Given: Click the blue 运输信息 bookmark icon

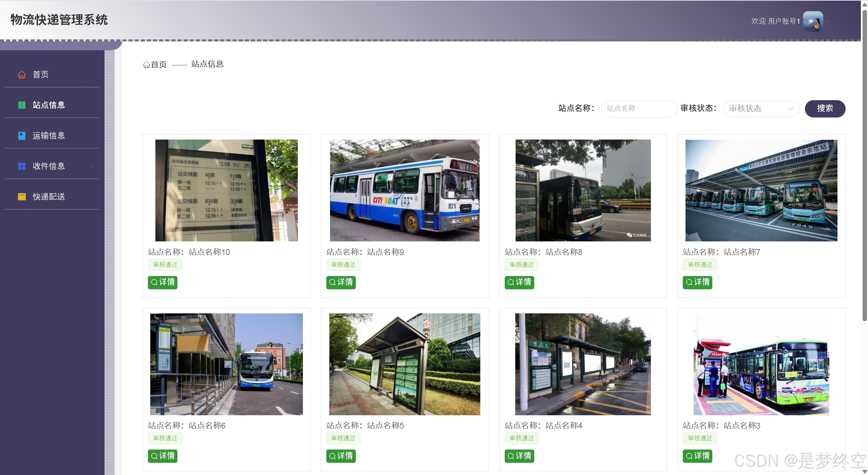Looking at the screenshot, I should 22,136.
